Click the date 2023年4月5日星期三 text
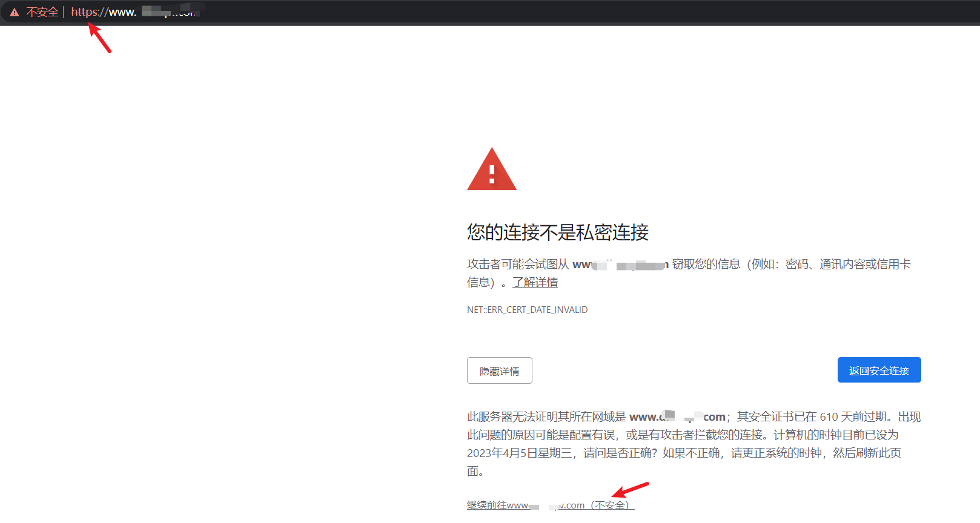980x523 pixels. point(519,453)
